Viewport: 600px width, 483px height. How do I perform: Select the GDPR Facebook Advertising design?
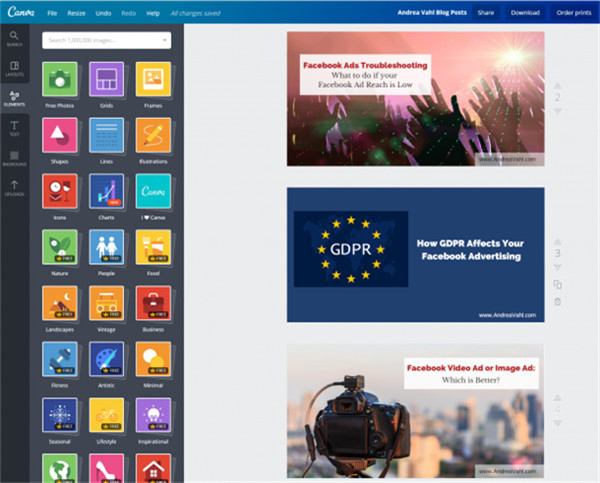[x=416, y=255]
